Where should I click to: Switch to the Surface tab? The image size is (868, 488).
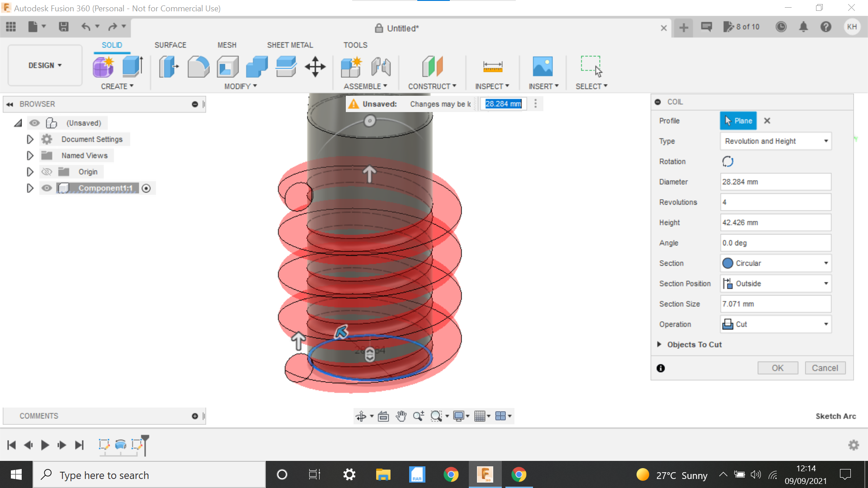pos(170,45)
